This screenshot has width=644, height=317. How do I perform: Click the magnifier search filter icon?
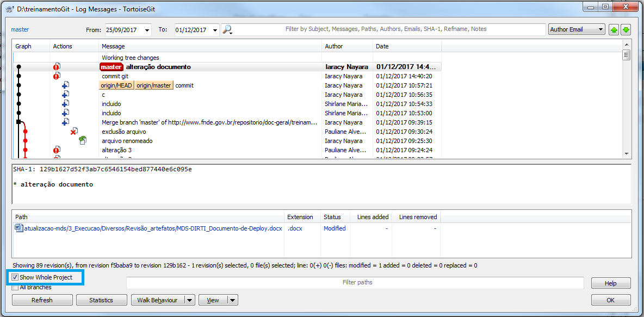227,29
